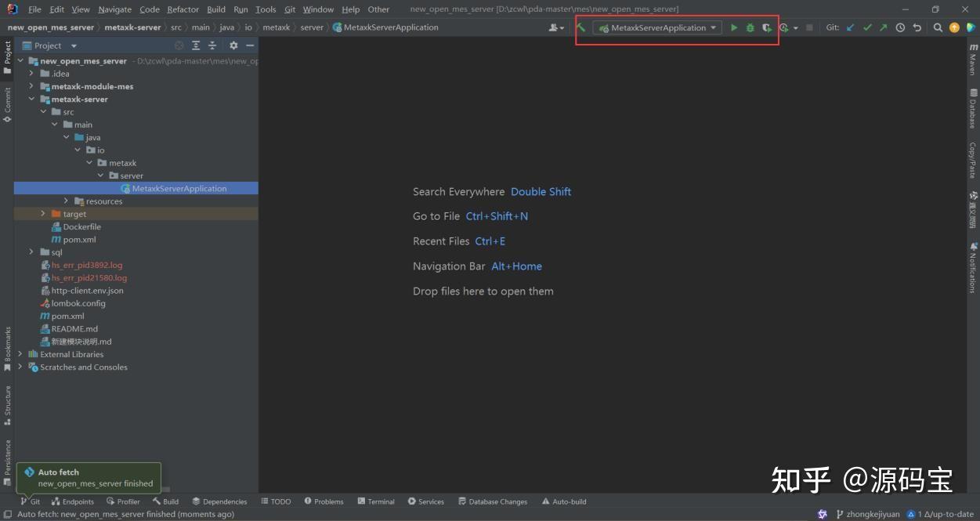Open the Git menu
980x521 pixels.
[290, 9]
